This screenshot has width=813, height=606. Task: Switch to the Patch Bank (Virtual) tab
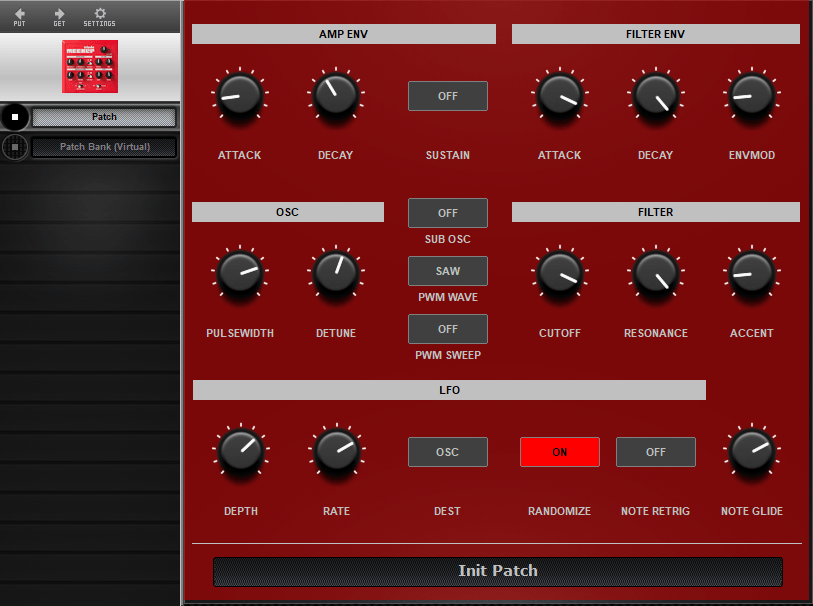pos(104,148)
